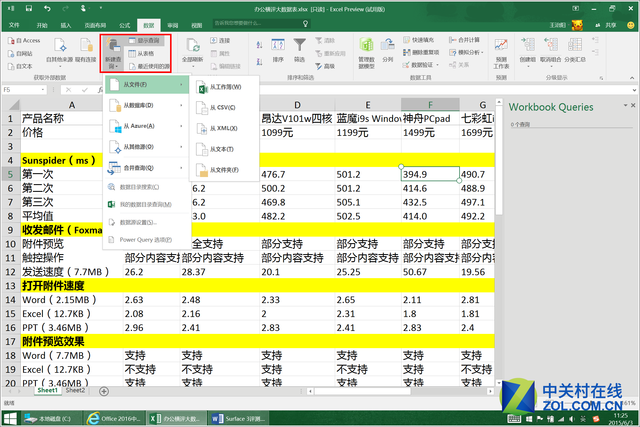Screen dimensions: 640x427
Task: Close the Workbook Queries pane
Action: (633, 105)
